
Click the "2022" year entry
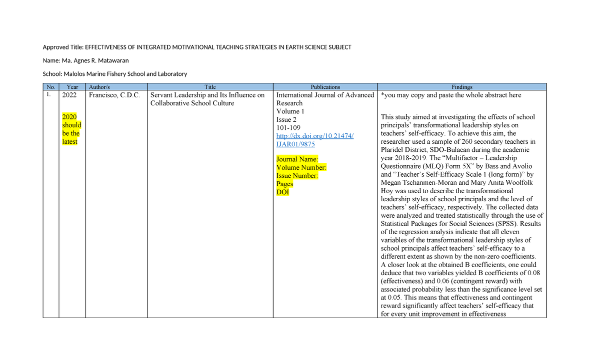(x=69, y=95)
